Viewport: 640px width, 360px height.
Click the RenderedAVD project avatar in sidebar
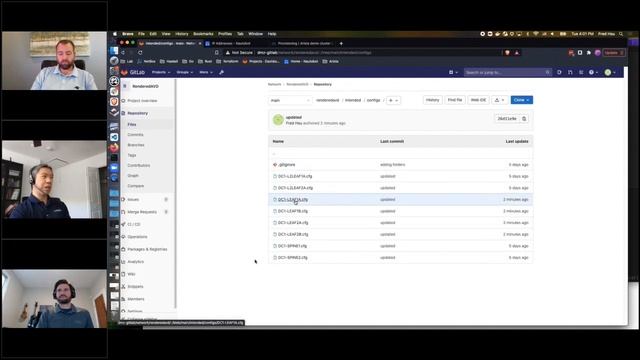pos(125,87)
